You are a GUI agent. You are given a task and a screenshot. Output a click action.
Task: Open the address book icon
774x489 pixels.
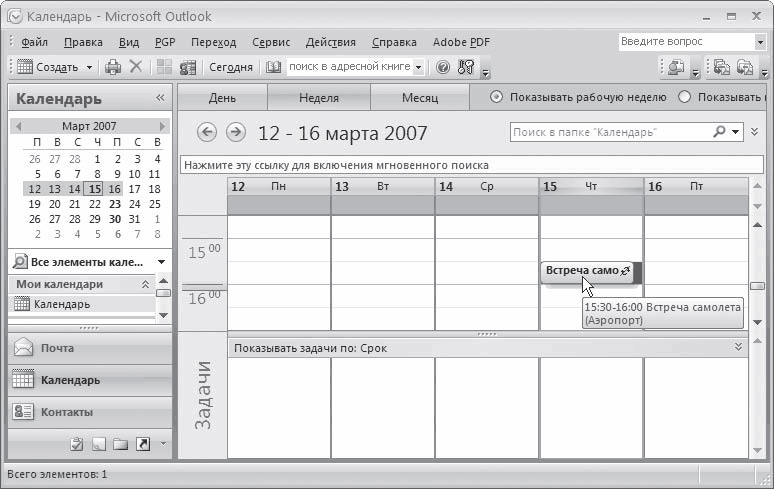pyautogui.click(x=274, y=67)
